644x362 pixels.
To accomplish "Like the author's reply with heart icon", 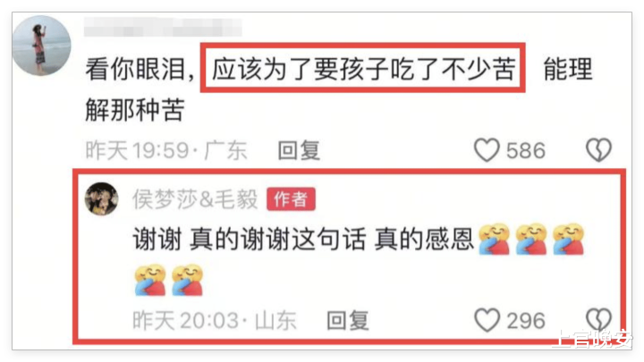I will pyautogui.click(x=487, y=320).
